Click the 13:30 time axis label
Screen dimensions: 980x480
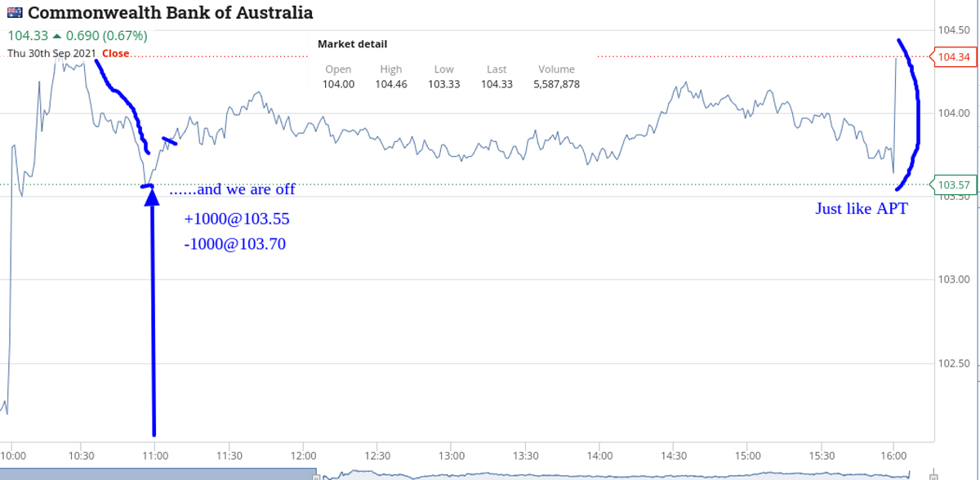[525, 455]
